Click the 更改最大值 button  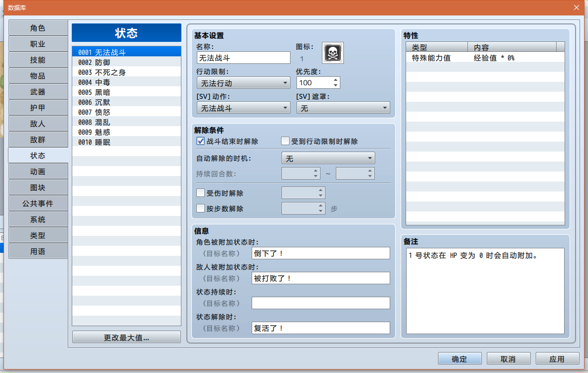click(127, 338)
